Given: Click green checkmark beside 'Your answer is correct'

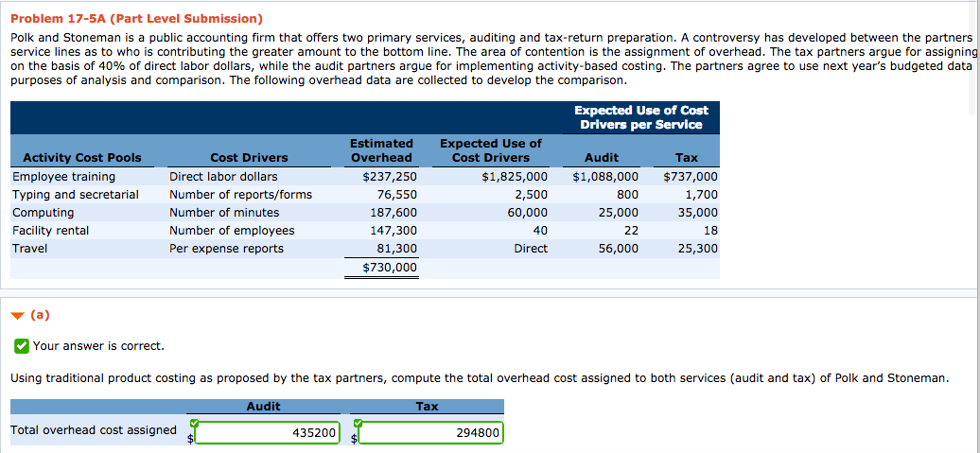Looking at the screenshot, I should tap(21, 345).
